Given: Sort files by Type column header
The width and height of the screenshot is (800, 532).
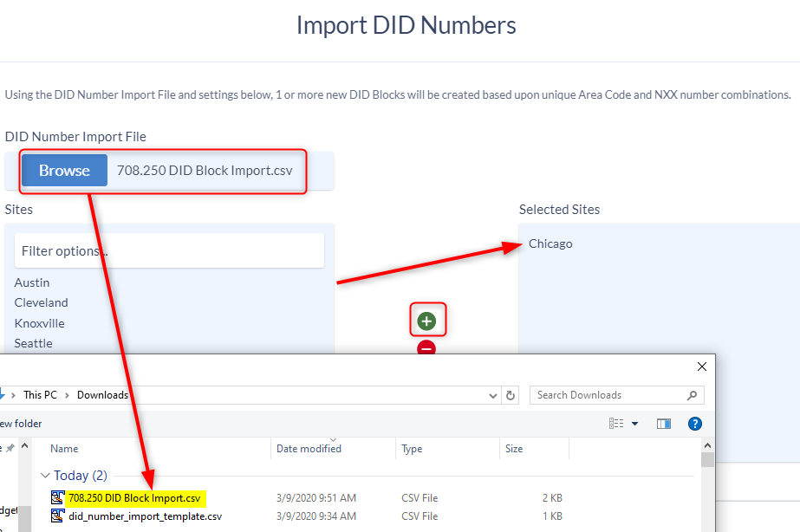Looking at the screenshot, I should [x=412, y=448].
